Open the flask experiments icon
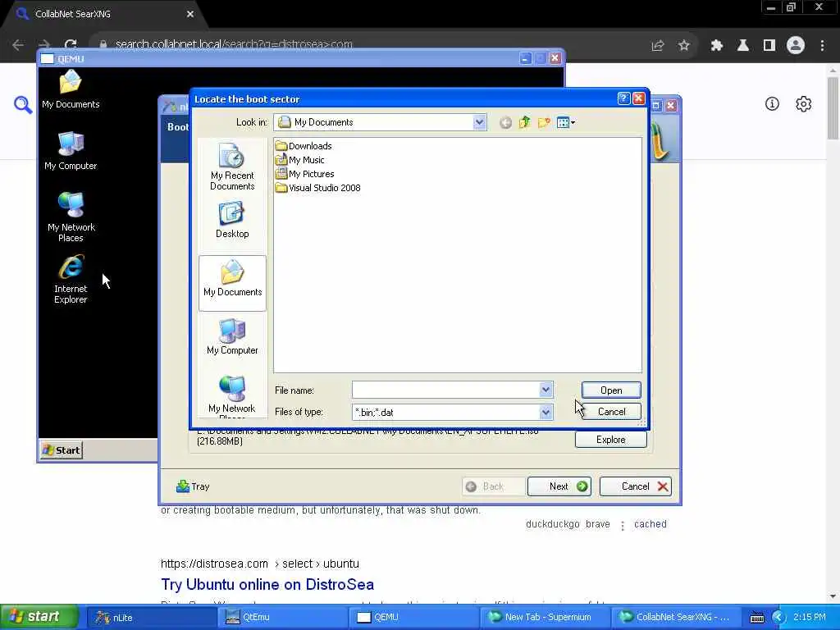Viewport: 840px width, 630px height. click(743, 46)
